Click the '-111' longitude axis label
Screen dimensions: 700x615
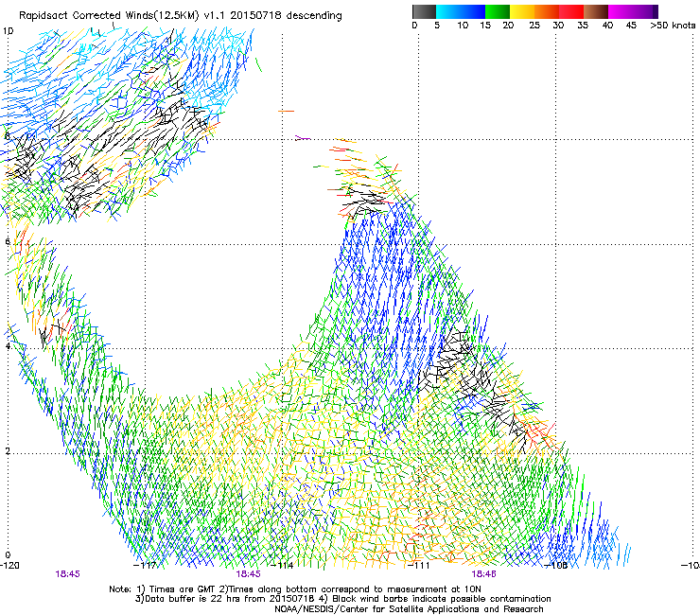point(418,566)
